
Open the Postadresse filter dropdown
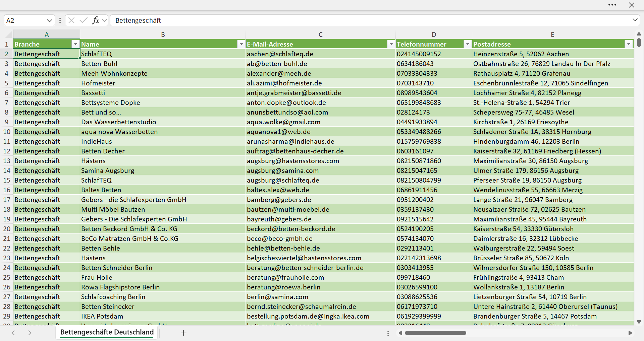tap(629, 44)
